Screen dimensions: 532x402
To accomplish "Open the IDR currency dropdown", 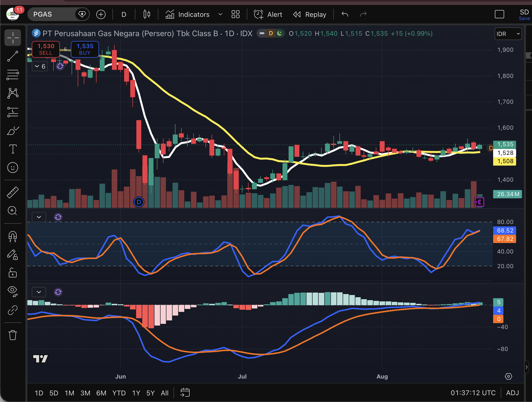I will [508, 34].
